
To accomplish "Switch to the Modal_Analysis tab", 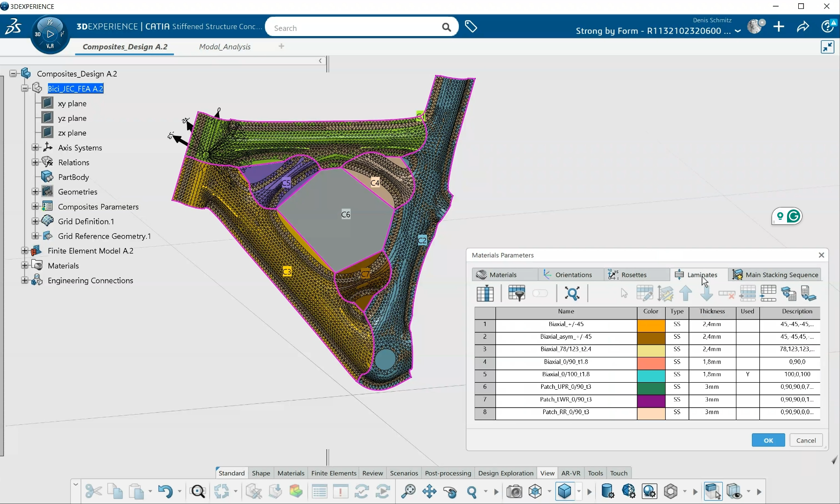I will coord(225,46).
